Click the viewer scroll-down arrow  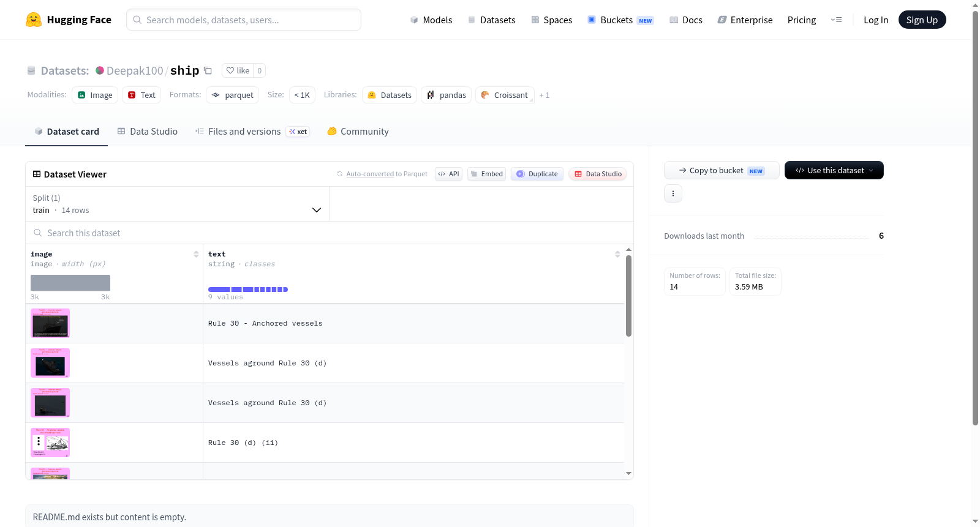[628, 473]
